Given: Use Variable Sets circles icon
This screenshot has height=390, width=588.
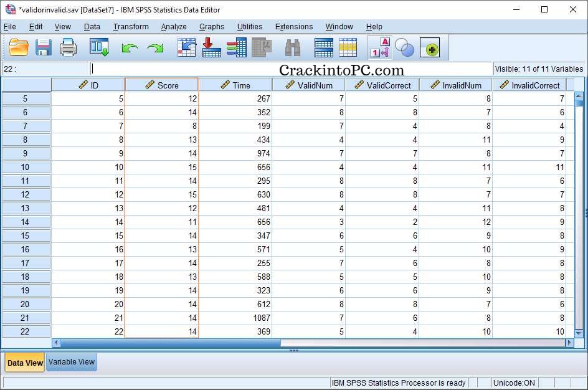Looking at the screenshot, I should 405,48.
